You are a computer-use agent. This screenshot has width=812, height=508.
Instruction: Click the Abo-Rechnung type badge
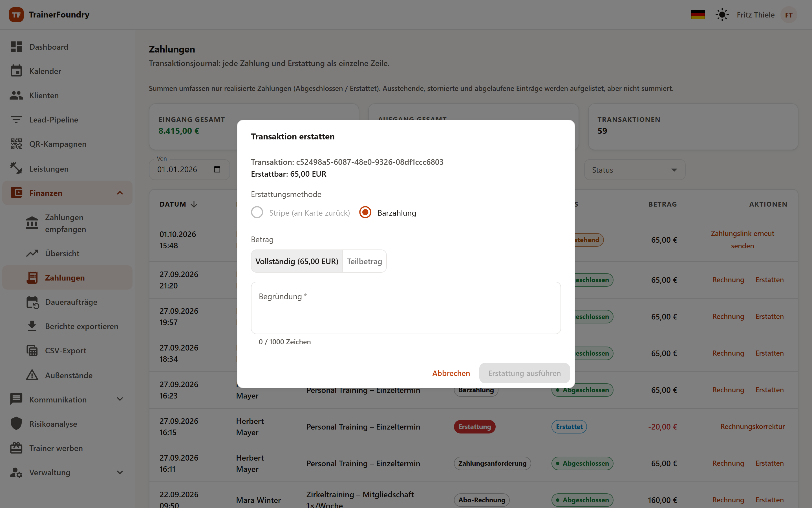482,500
